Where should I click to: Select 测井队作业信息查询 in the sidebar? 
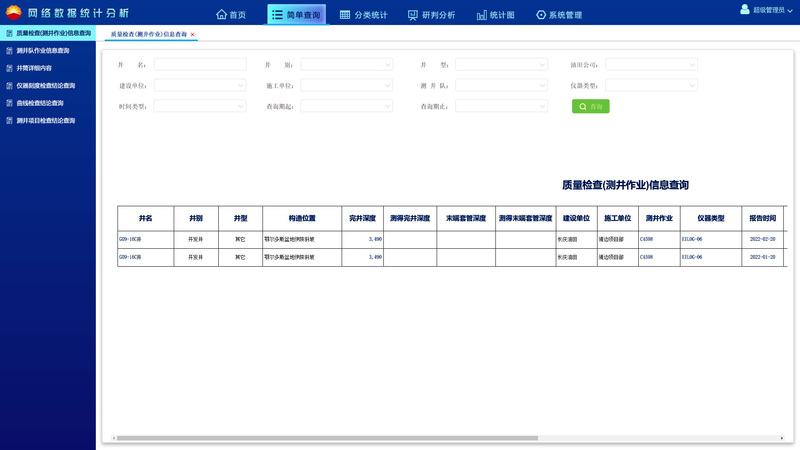click(x=43, y=50)
